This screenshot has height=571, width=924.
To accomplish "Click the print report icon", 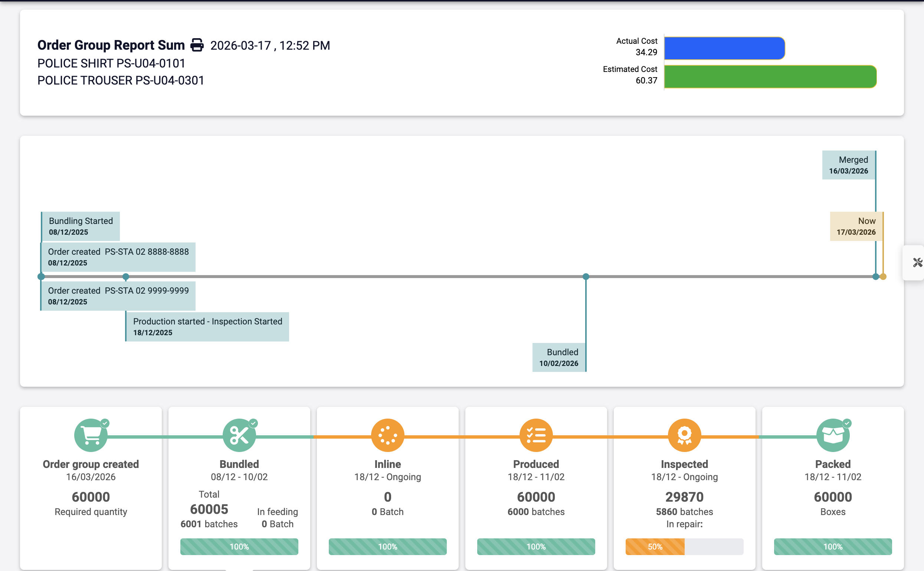I will tap(197, 45).
